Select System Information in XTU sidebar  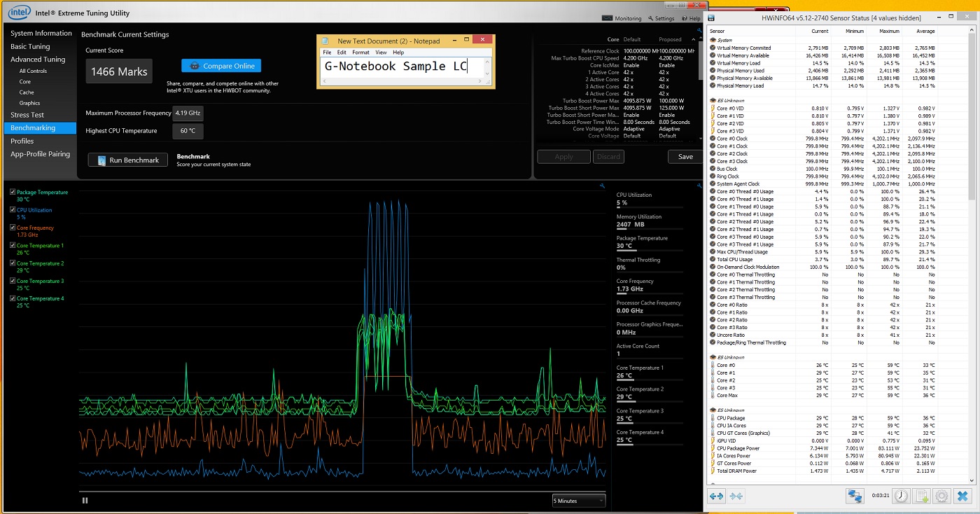click(41, 33)
